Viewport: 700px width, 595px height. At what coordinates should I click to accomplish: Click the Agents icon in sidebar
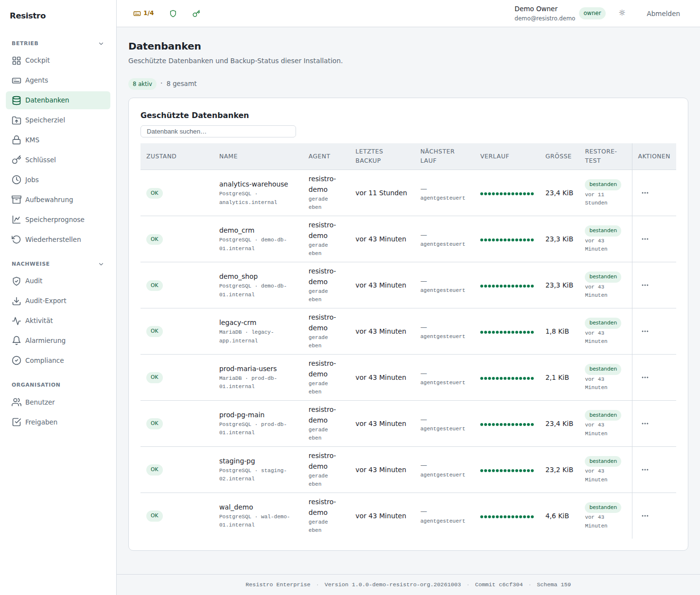click(x=17, y=81)
